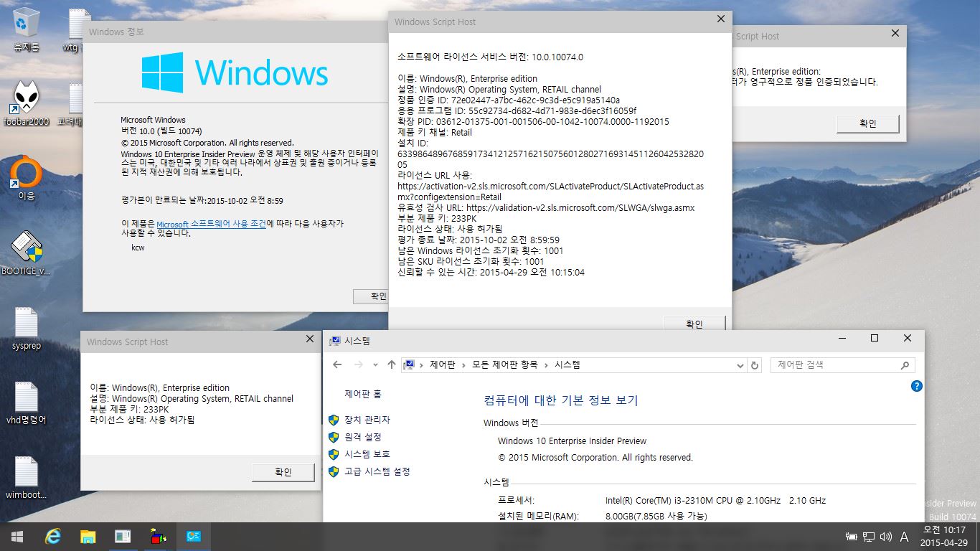The height and width of the screenshot is (551, 980).
Task: Select the sysprep text file icon
Action: click(x=26, y=329)
